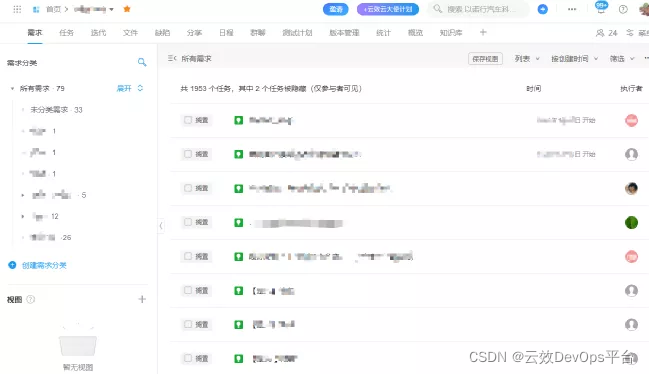Tick the 搁置 checkbox in first task row

tap(188, 120)
